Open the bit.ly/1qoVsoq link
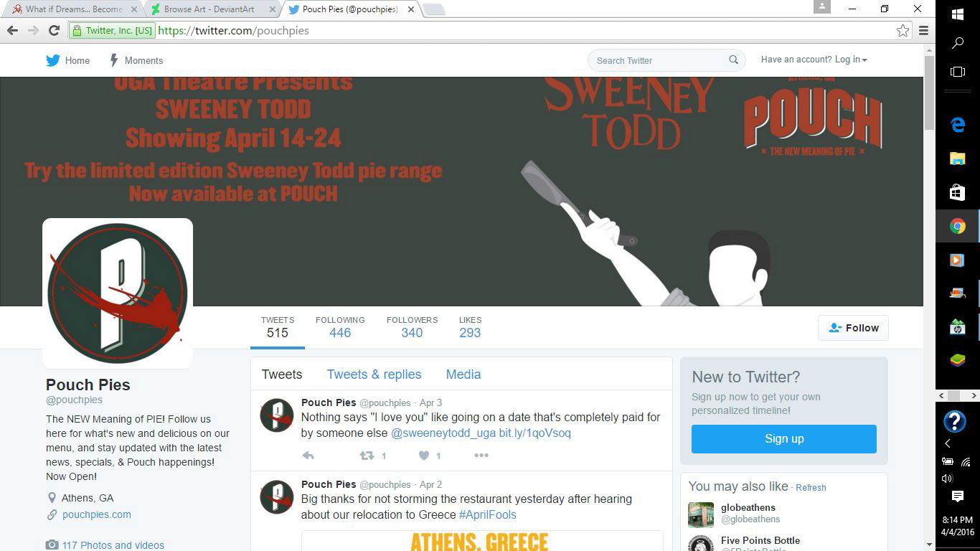 click(x=535, y=433)
